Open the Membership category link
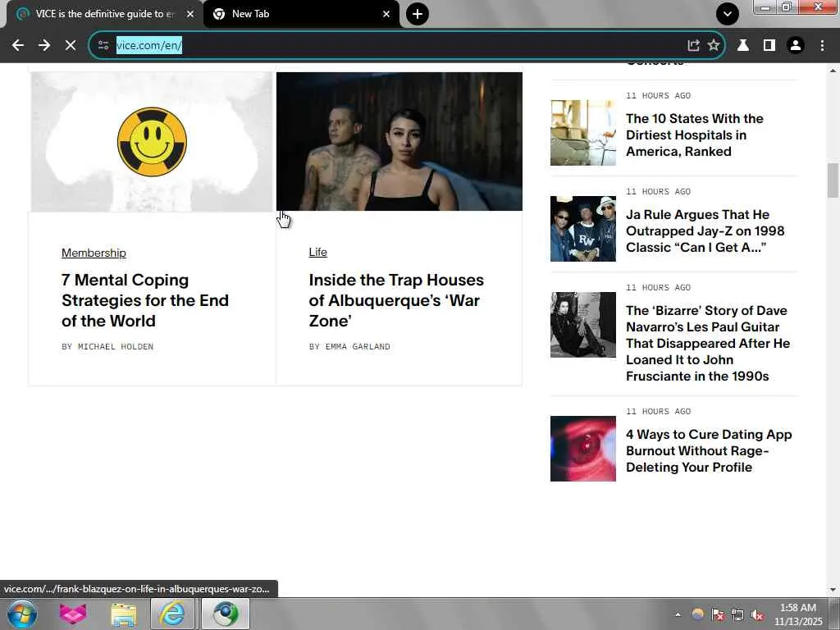Image resolution: width=840 pixels, height=630 pixels. pos(94,253)
